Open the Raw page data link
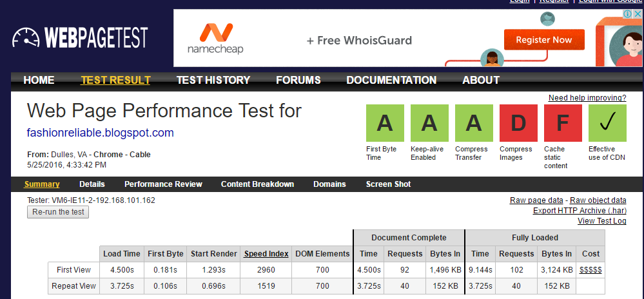This screenshot has height=299, width=644. (x=536, y=200)
